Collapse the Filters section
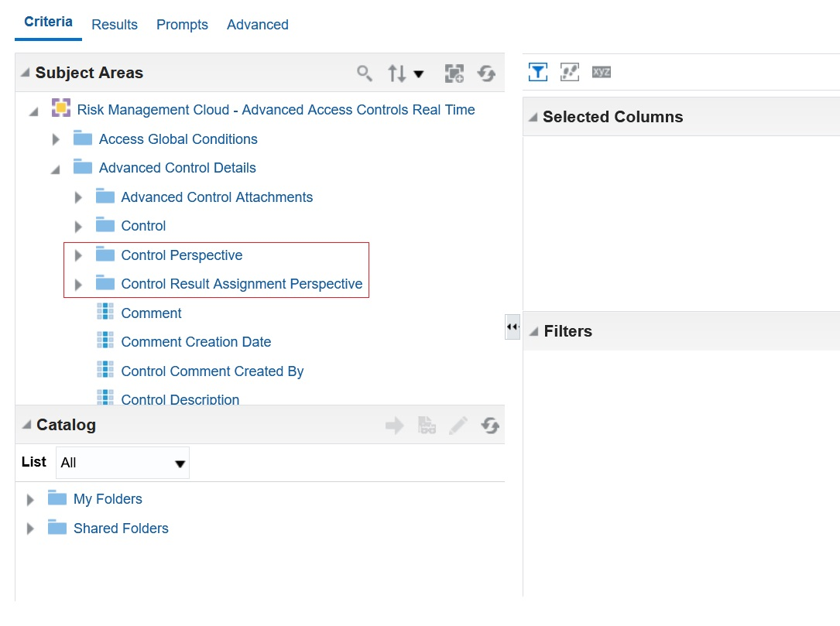The image size is (840, 626). (533, 332)
